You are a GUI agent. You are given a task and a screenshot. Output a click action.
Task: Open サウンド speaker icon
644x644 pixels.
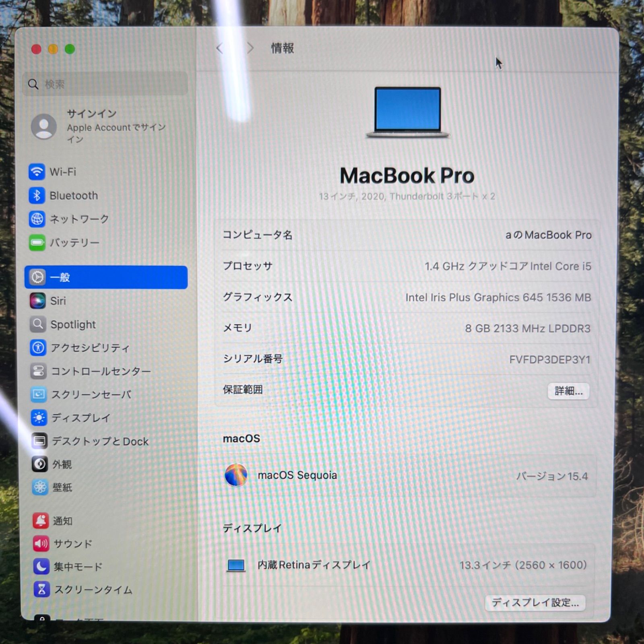click(x=41, y=544)
